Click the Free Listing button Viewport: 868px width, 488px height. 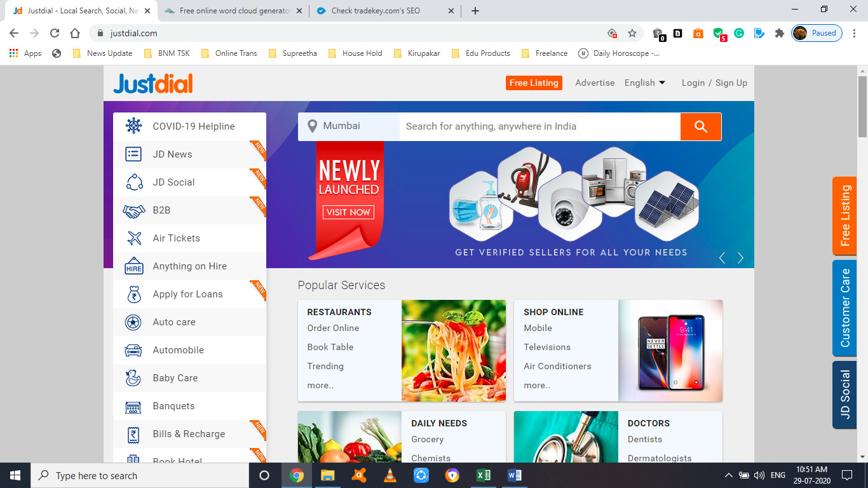coord(534,83)
